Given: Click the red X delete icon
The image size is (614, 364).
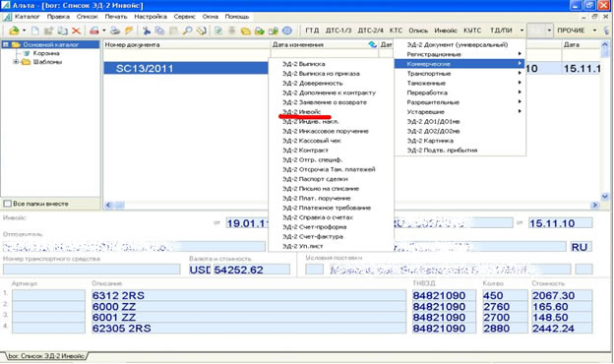Looking at the screenshot, I should click(76, 30).
